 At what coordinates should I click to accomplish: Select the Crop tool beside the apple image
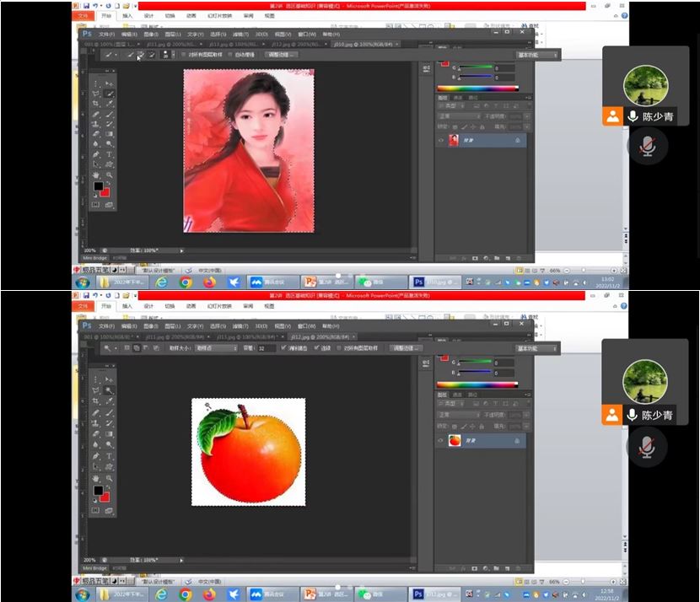click(95, 401)
